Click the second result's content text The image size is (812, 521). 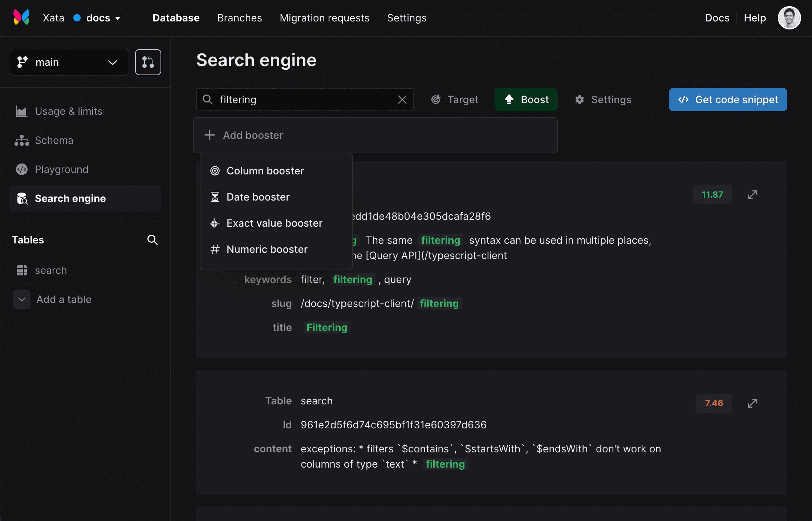point(481,456)
